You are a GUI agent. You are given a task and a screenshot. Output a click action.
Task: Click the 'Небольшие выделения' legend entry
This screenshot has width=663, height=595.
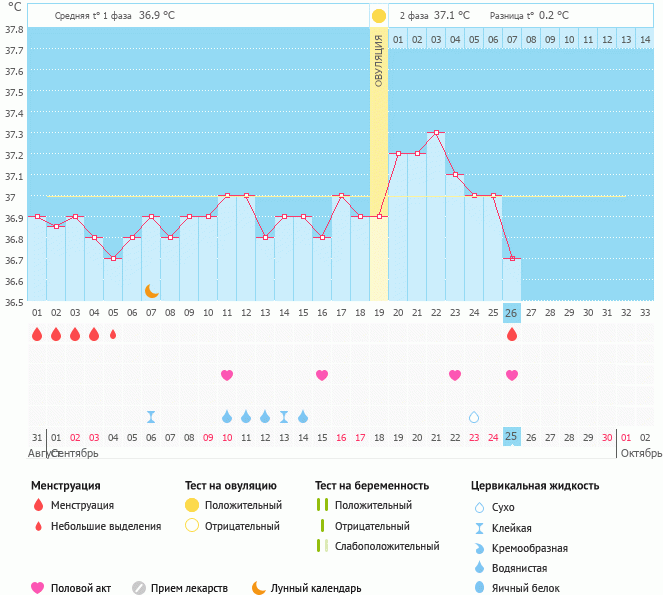(x=105, y=526)
